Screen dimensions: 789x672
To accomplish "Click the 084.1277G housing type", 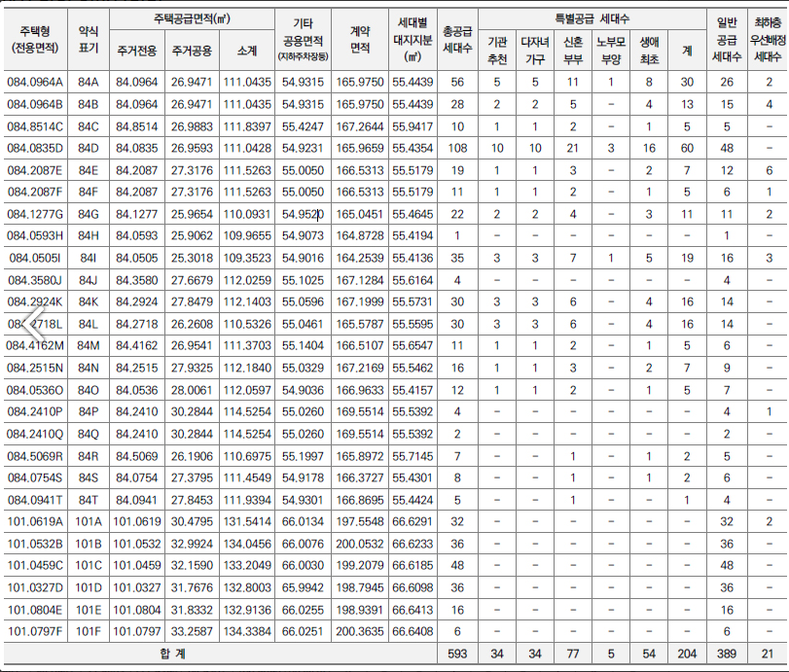I will (35, 214).
